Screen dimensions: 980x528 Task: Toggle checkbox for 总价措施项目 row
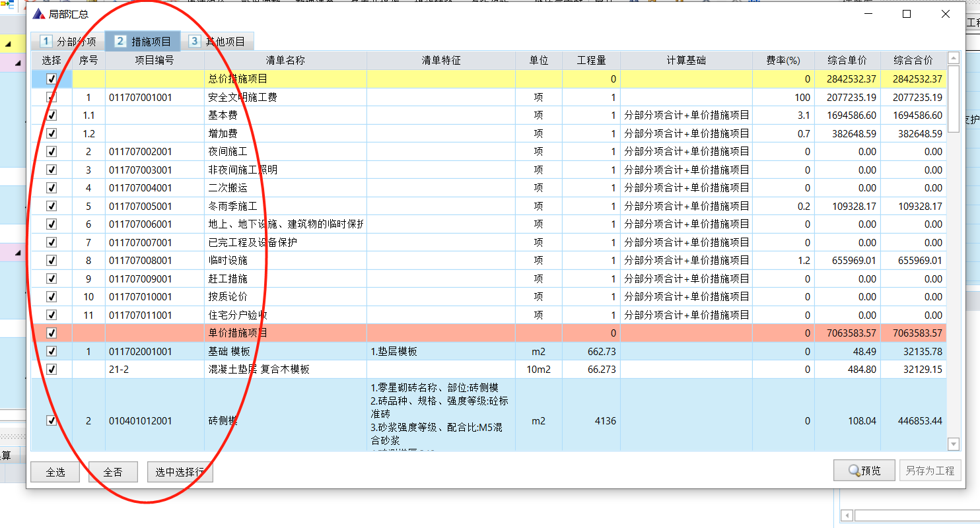point(52,79)
